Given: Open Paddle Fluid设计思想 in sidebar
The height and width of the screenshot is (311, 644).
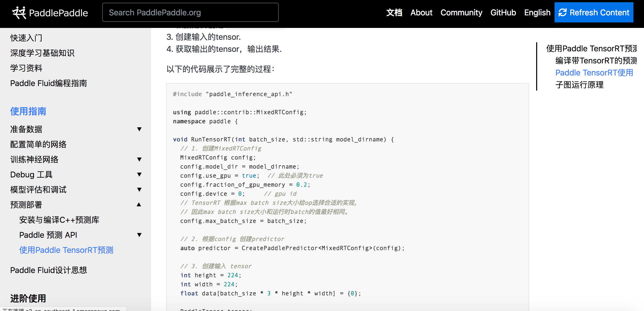Looking at the screenshot, I should 49,270.
